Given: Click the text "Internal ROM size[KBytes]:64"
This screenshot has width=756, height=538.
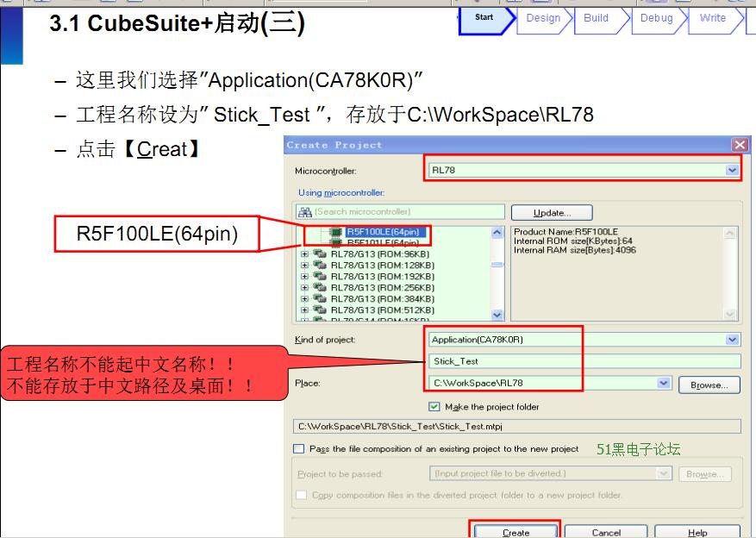Looking at the screenshot, I should click(x=573, y=241).
